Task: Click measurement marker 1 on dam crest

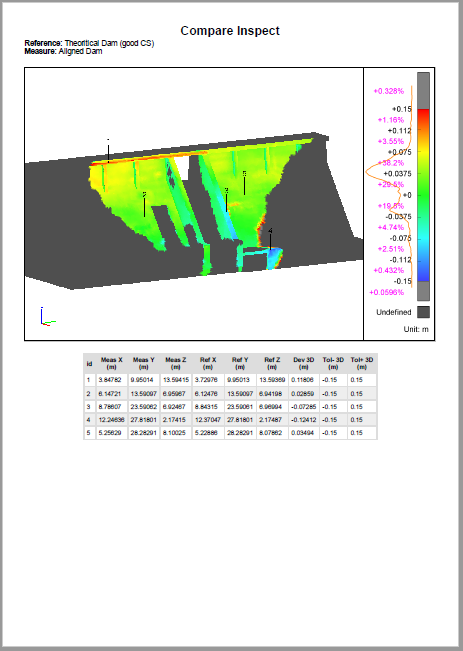Action: click(x=108, y=151)
